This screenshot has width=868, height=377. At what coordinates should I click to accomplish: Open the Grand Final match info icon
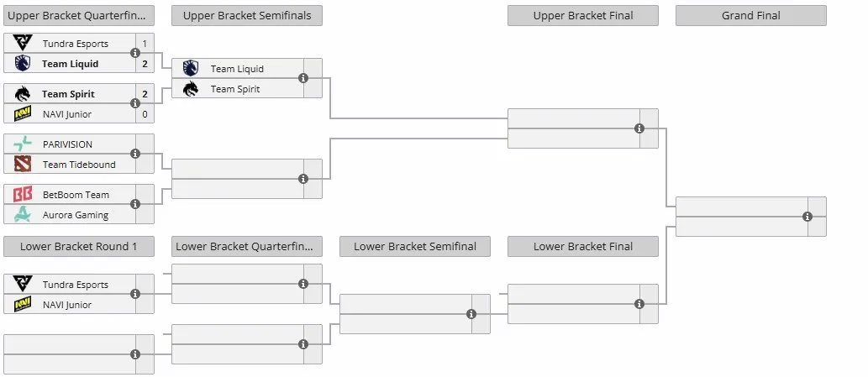[x=808, y=217]
